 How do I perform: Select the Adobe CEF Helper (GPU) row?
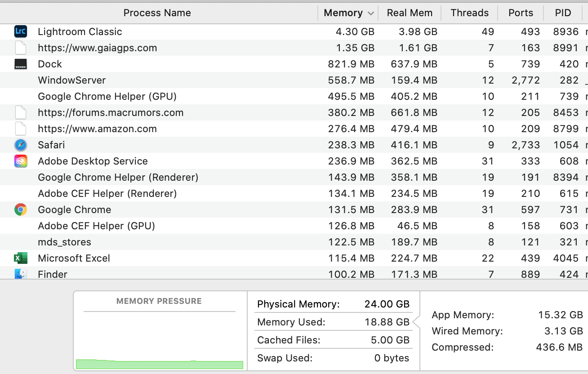click(x=294, y=226)
